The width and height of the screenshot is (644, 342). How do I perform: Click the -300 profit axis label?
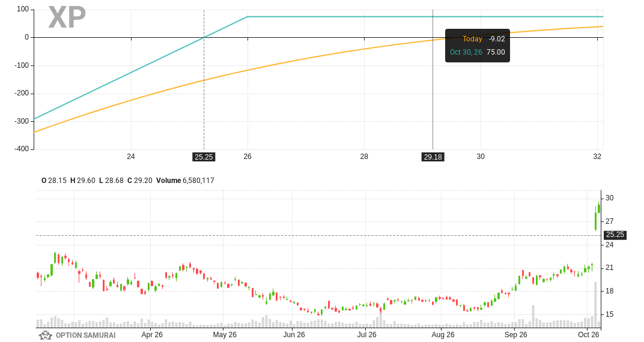coord(22,121)
